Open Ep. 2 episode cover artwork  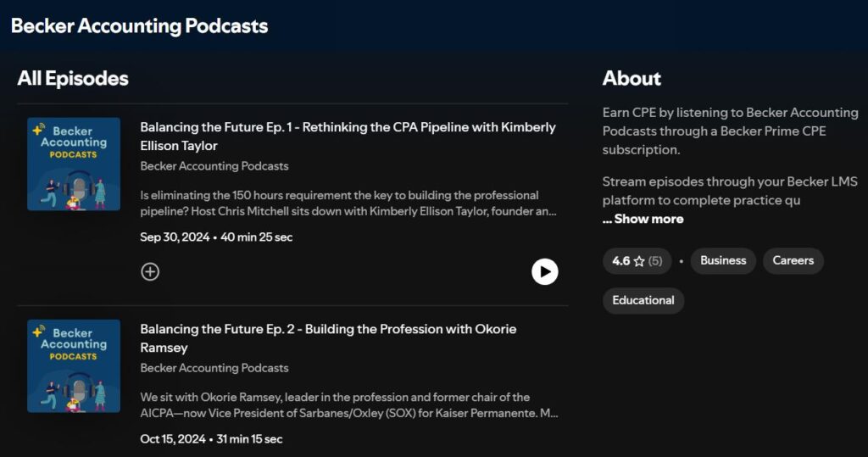74,365
